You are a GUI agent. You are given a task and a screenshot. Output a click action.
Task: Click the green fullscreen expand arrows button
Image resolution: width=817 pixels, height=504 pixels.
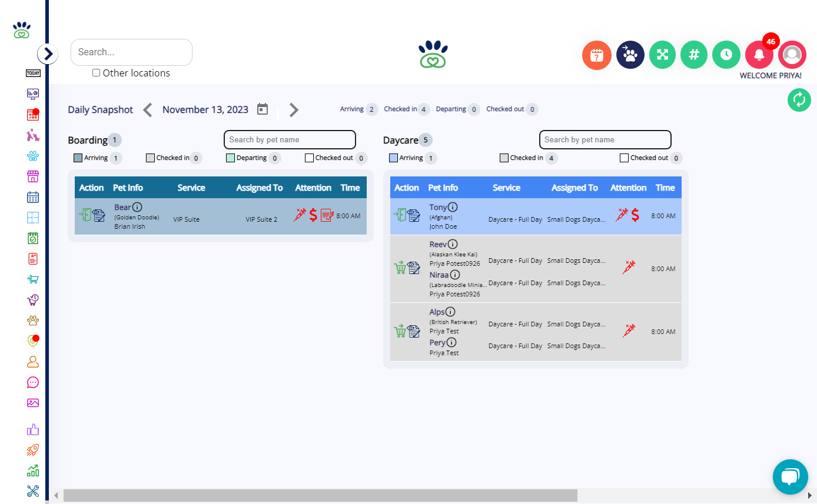[x=663, y=55]
